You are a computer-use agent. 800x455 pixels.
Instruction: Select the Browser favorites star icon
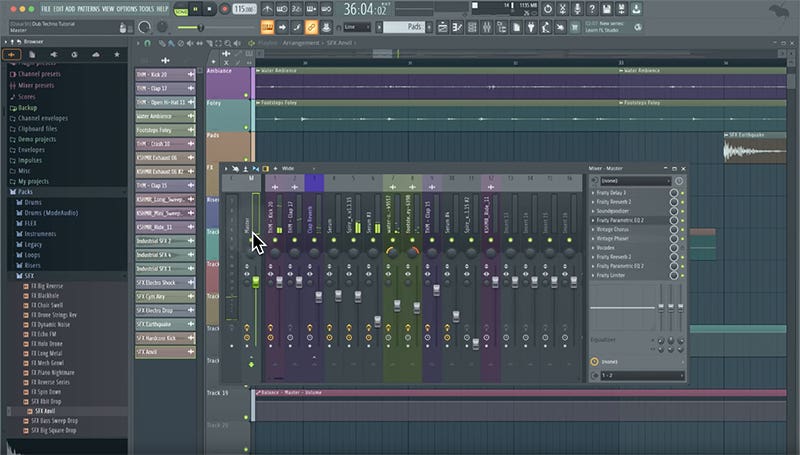click(x=117, y=54)
